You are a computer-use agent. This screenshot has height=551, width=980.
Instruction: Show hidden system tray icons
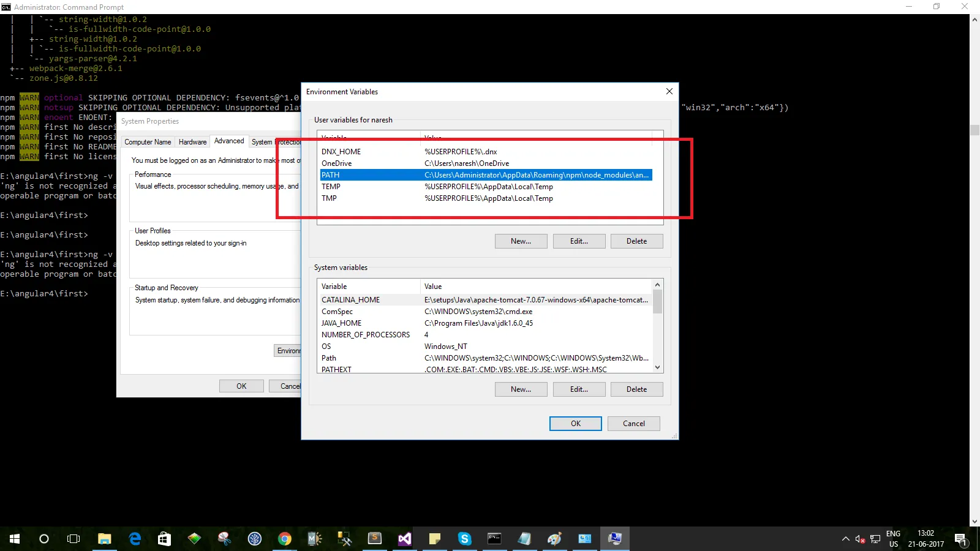(x=845, y=539)
